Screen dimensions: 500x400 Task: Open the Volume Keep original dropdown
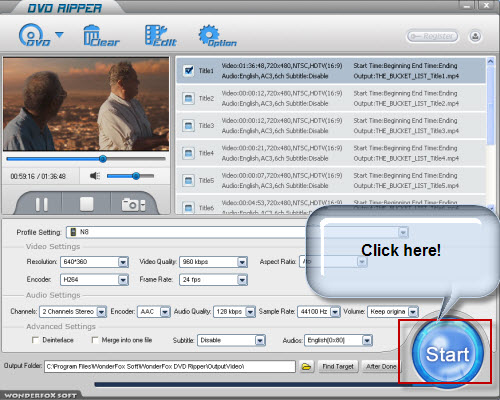tap(413, 312)
